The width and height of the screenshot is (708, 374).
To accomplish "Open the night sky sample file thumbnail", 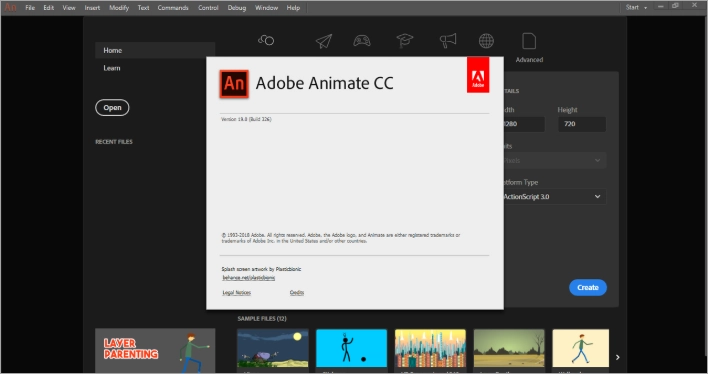I will click(273, 348).
